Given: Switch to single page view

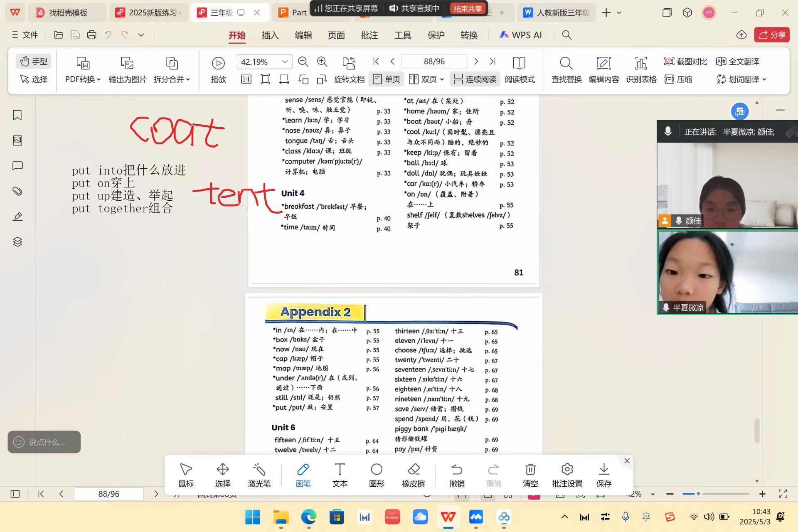Looking at the screenshot, I should click(x=386, y=79).
